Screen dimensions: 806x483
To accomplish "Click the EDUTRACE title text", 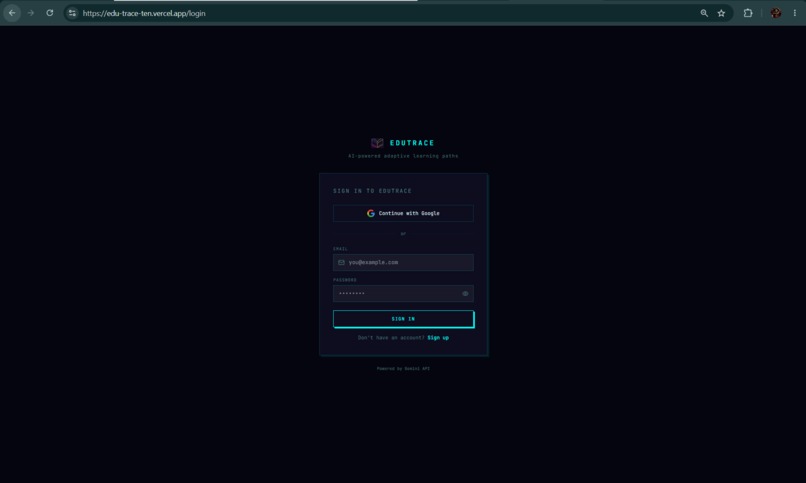I will pyautogui.click(x=412, y=143).
